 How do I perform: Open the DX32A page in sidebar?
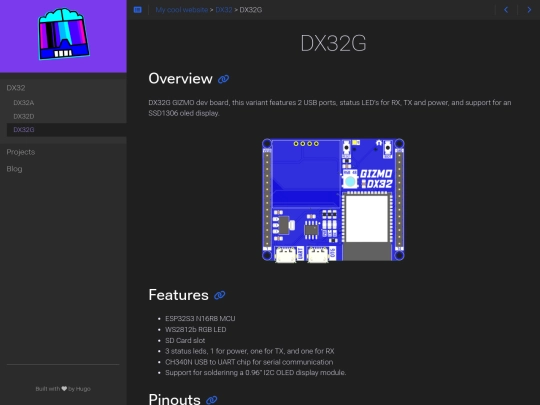tap(24, 103)
